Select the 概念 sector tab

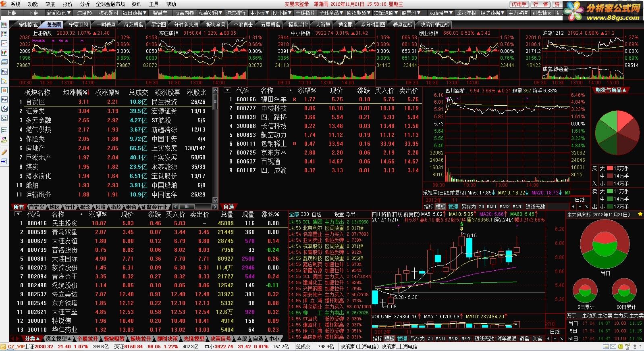click(85, 207)
